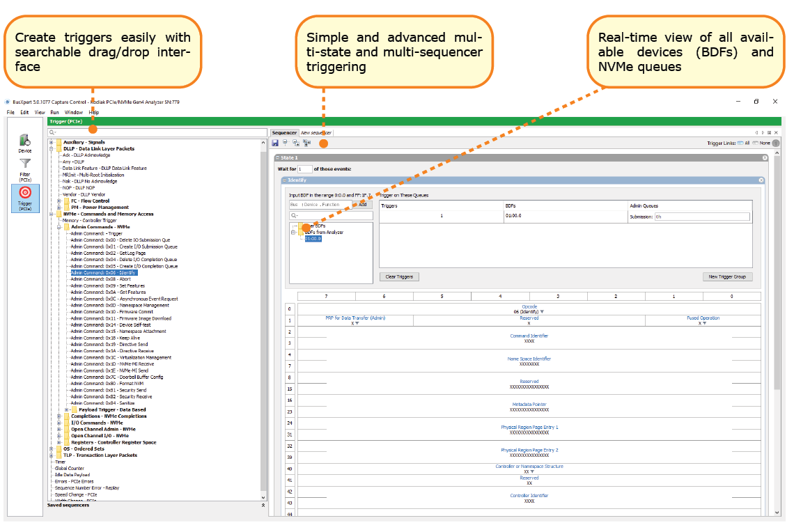Expand the Auxiliary - Signals tree node
The height and width of the screenshot is (532, 794).
coord(51,142)
